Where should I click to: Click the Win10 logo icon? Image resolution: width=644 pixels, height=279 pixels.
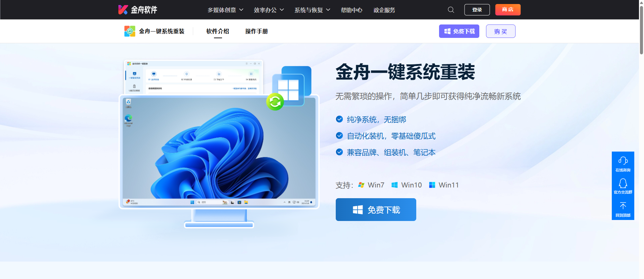(x=395, y=185)
